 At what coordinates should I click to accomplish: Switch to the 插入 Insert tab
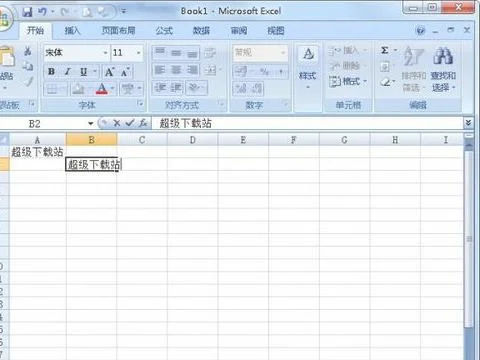(72, 31)
